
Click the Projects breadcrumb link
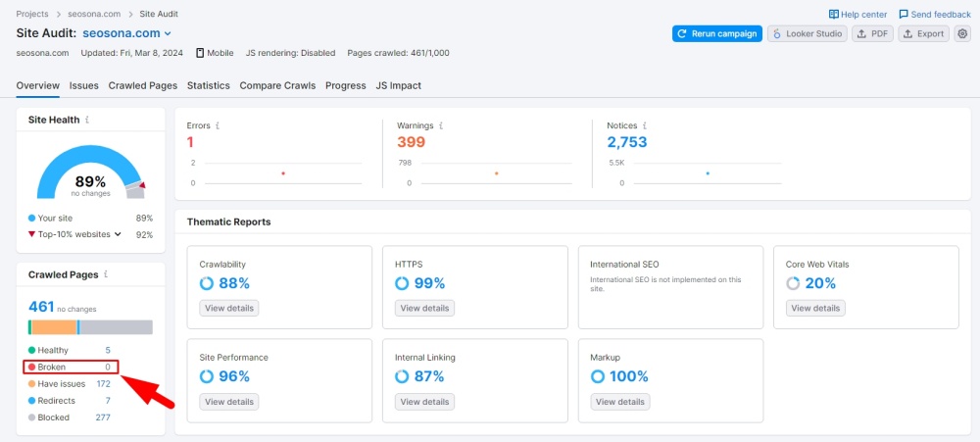[x=32, y=15]
